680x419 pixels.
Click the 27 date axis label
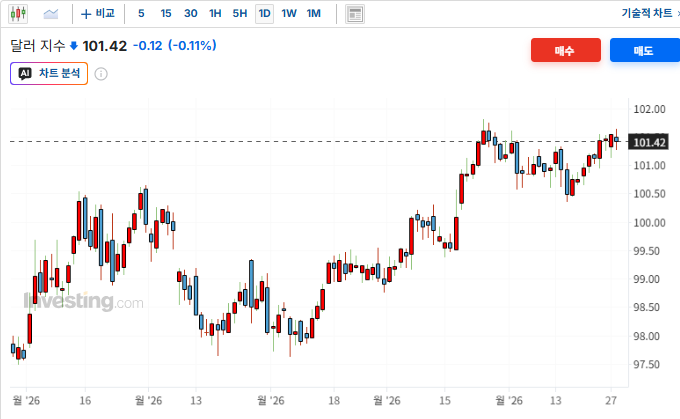point(611,400)
